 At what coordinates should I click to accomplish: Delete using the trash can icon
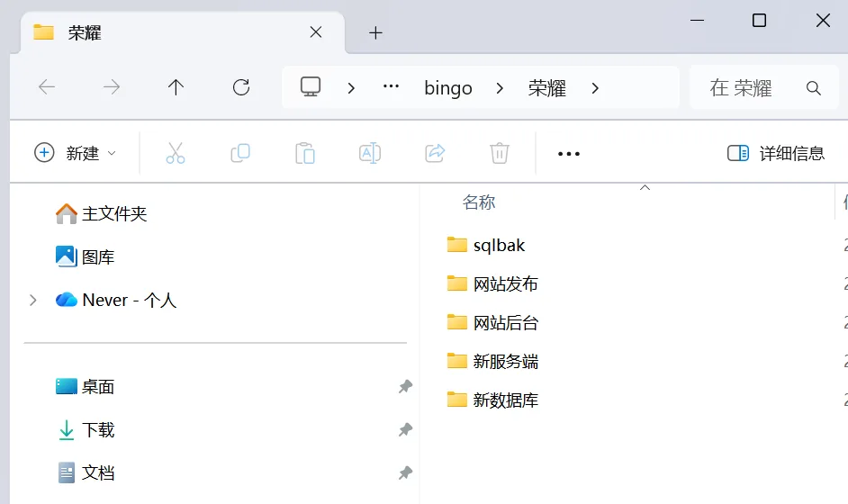click(x=500, y=153)
